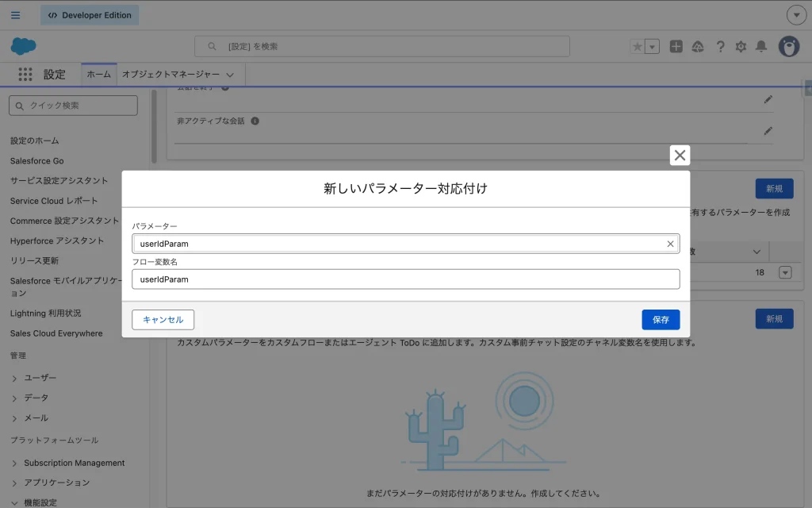
Task: Clear the userIdParam parameter field
Action: 670,244
